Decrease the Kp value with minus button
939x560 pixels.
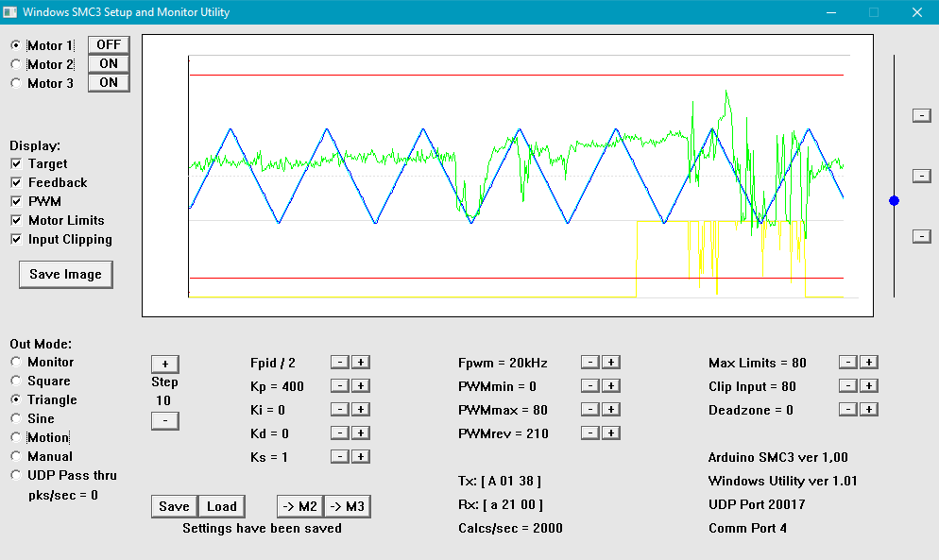tap(339, 385)
